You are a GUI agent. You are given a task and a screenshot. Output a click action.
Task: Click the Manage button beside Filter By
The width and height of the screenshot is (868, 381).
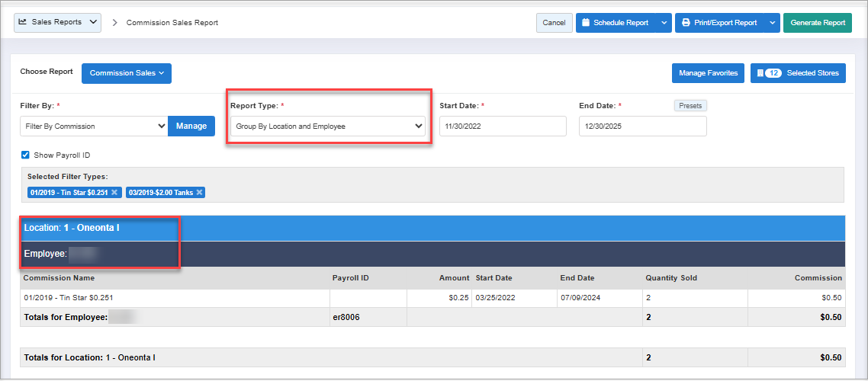[x=191, y=126]
